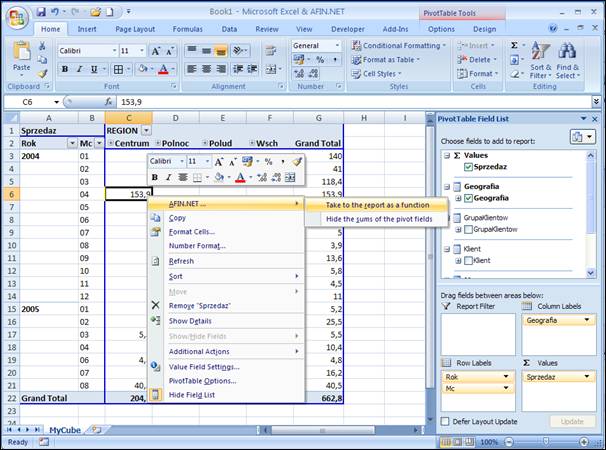Click ribbon Center alignment icon
This screenshot has width=606, height=450.
[206, 69]
